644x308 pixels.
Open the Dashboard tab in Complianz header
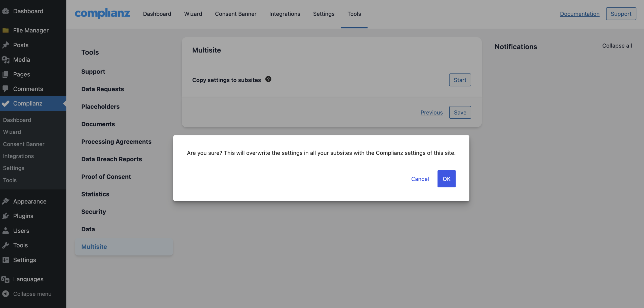(x=157, y=14)
